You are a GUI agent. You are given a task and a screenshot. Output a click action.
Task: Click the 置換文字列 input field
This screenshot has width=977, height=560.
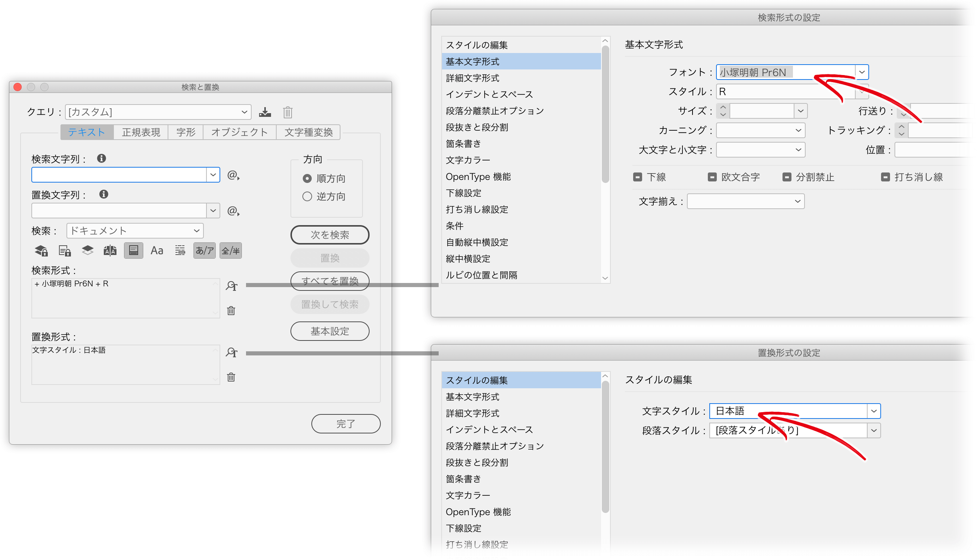[119, 211]
